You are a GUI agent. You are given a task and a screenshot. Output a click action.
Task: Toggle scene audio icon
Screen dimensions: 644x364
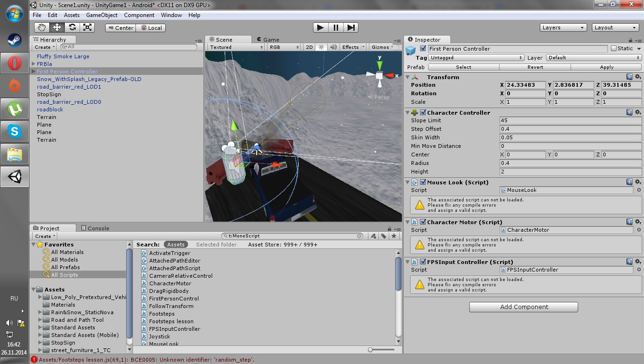333,47
